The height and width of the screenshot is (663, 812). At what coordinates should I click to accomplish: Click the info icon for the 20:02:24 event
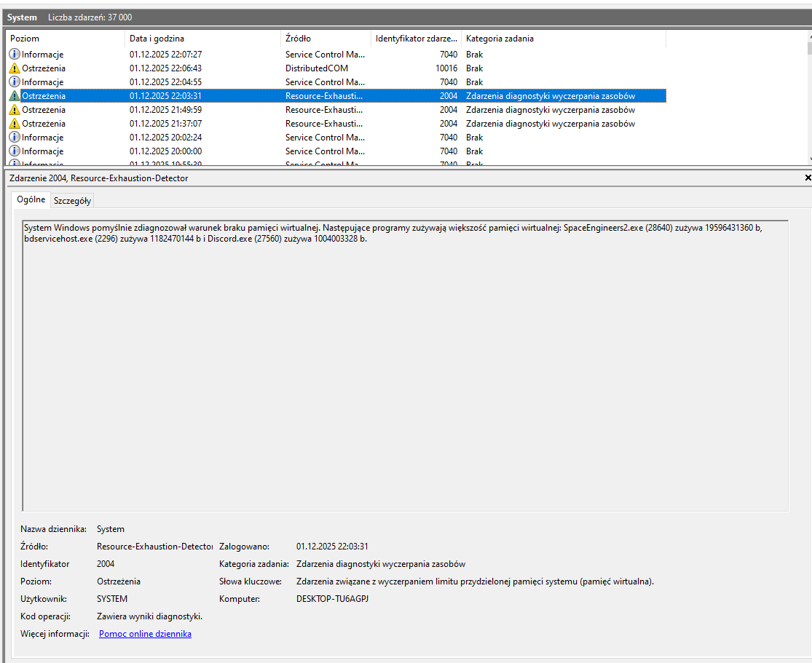point(15,138)
